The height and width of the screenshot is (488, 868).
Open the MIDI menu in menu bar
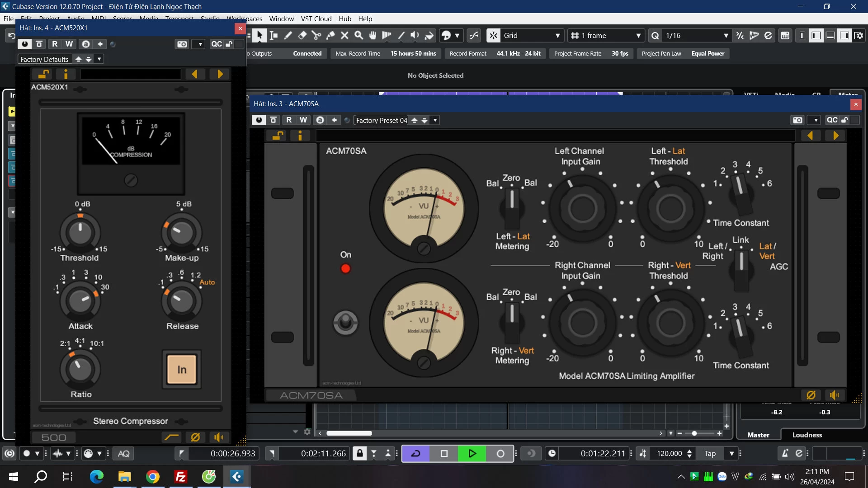(x=99, y=19)
